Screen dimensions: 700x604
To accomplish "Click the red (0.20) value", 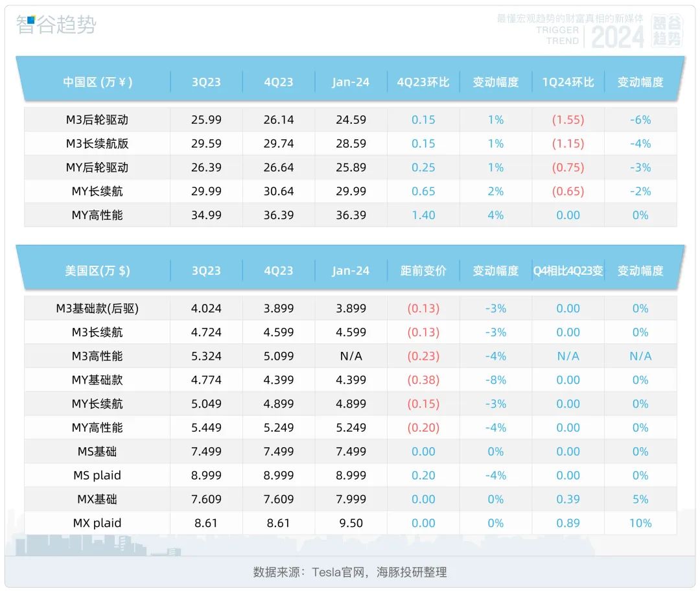I will click(x=423, y=428).
